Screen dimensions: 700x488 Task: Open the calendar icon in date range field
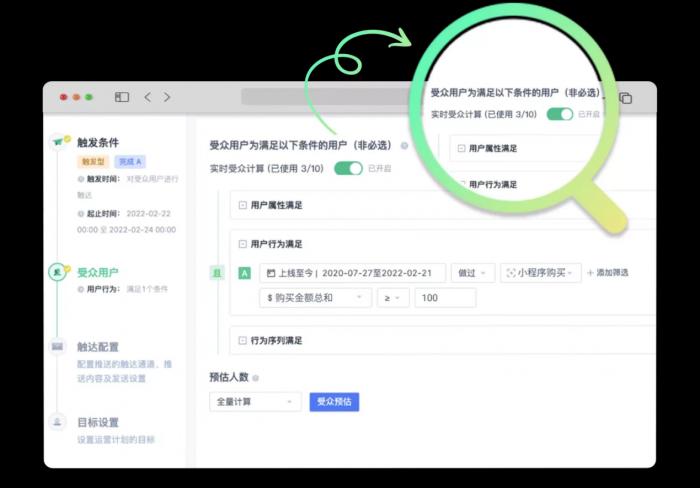(271, 273)
